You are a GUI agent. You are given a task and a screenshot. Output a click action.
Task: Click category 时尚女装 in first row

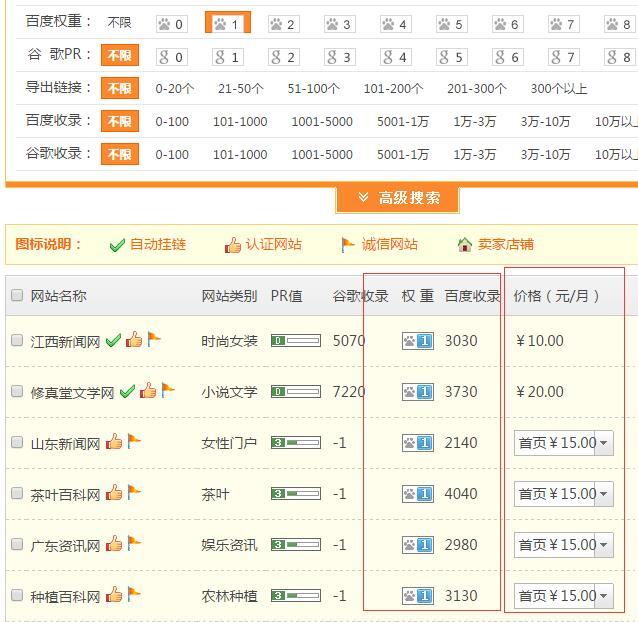point(229,341)
